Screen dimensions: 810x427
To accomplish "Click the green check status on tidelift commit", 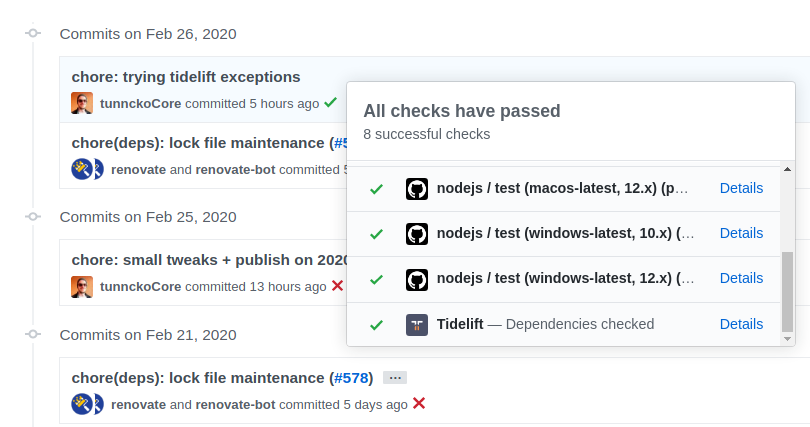I will pos(331,103).
